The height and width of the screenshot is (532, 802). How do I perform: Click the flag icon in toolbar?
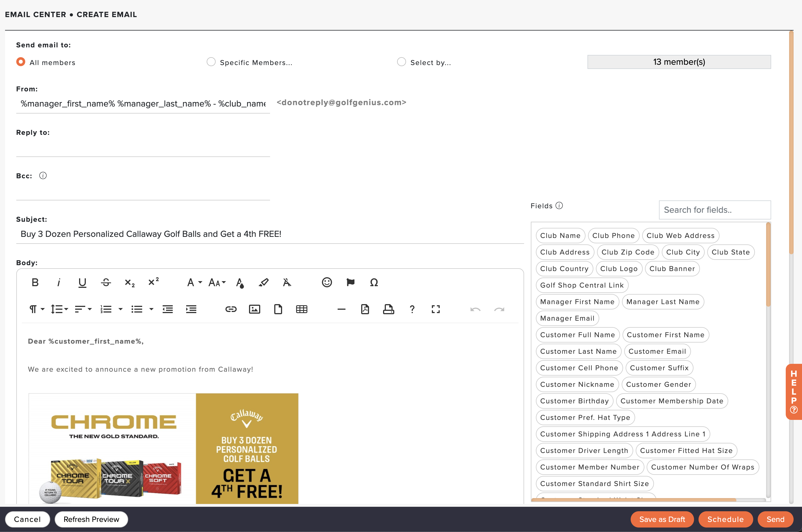click(x=351, y=282)
